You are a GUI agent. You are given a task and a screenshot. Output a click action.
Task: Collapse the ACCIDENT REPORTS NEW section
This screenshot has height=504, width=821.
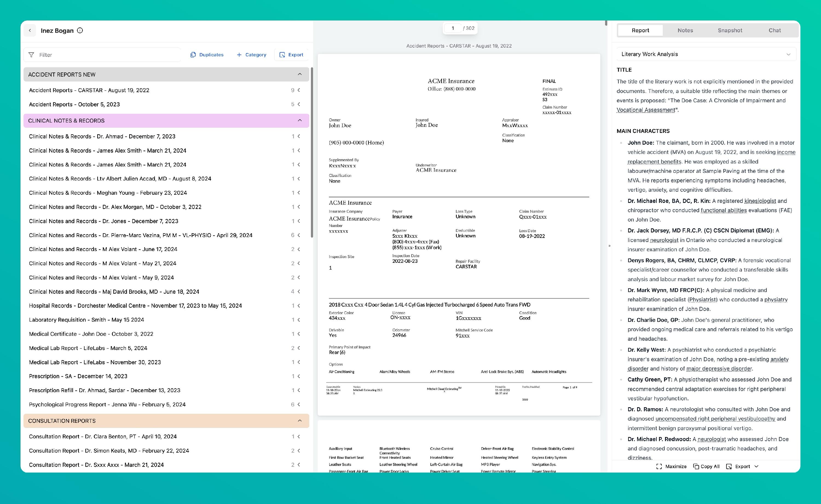[299, 74]
